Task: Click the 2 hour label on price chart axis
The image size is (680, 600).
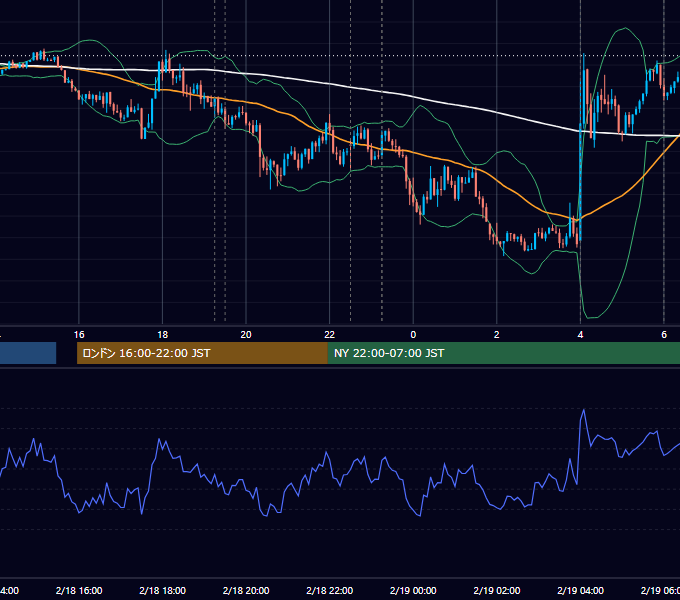Action: tap(497, 335)
